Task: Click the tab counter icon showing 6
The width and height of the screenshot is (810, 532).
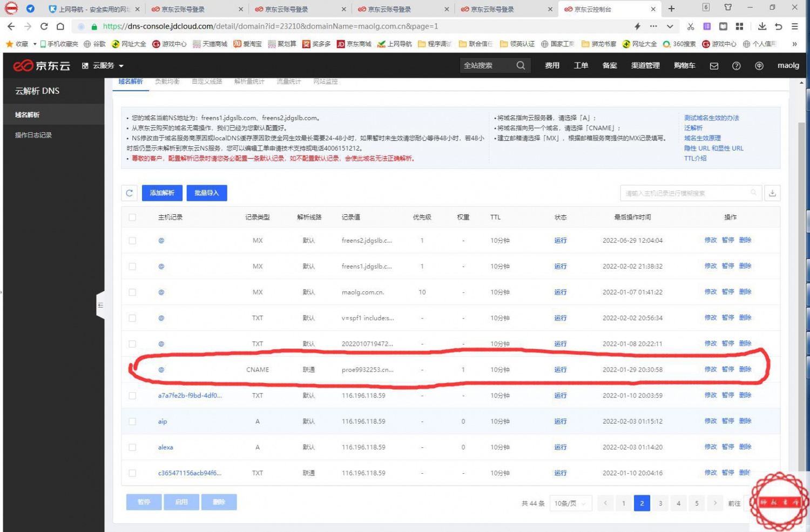Action: [x=706, y=8]
